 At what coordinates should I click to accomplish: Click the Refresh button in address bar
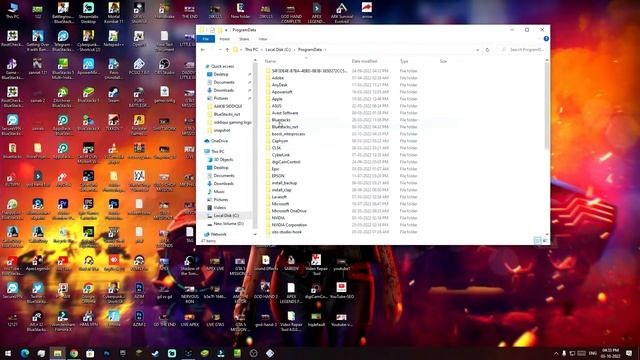tap(487, 50)
